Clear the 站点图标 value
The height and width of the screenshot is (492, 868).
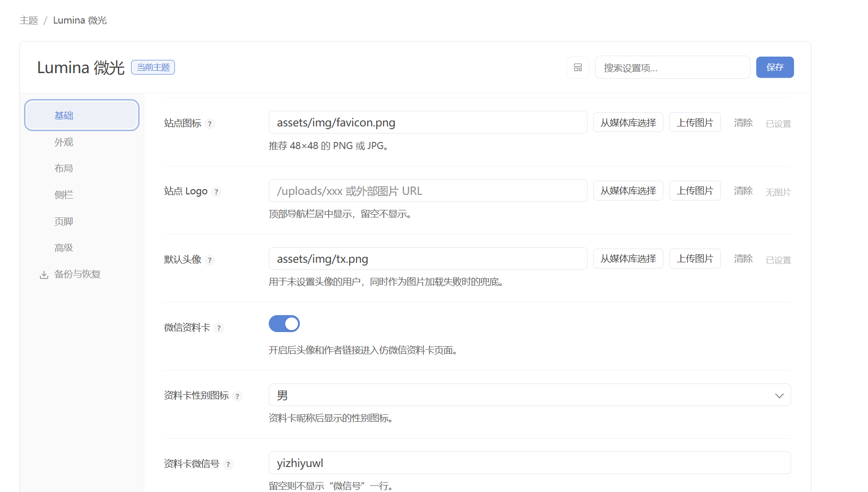tap(743, 123)
